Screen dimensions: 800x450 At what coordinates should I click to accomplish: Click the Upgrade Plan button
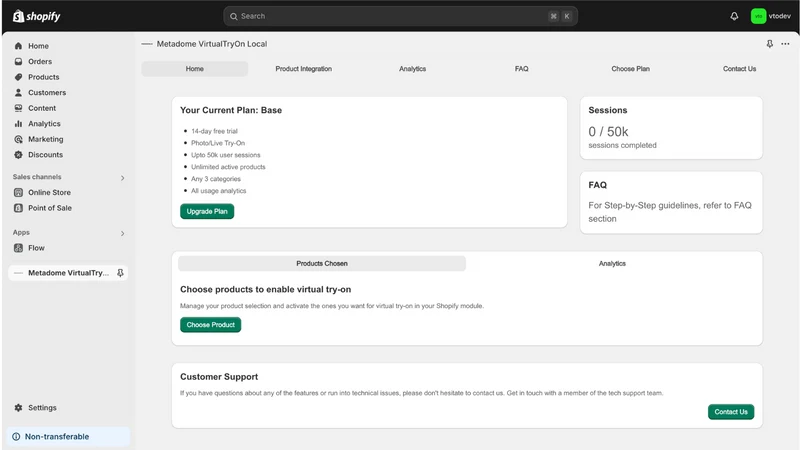coord(207,211)
